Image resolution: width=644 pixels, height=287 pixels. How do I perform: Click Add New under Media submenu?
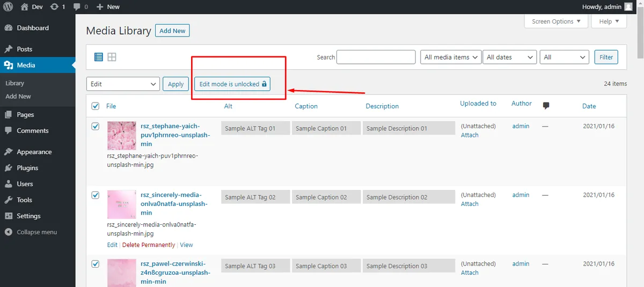click(x=18, y=97)
